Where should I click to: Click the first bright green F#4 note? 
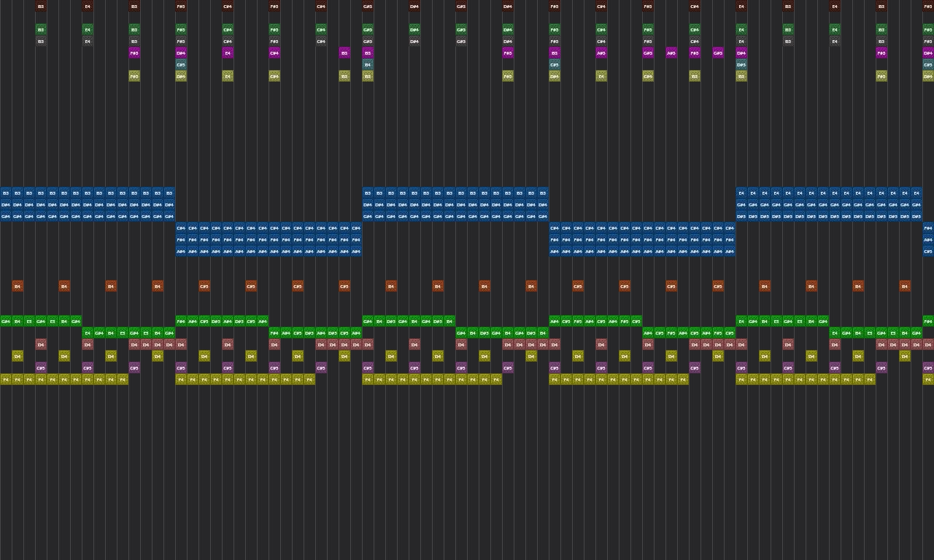point(181,321)
